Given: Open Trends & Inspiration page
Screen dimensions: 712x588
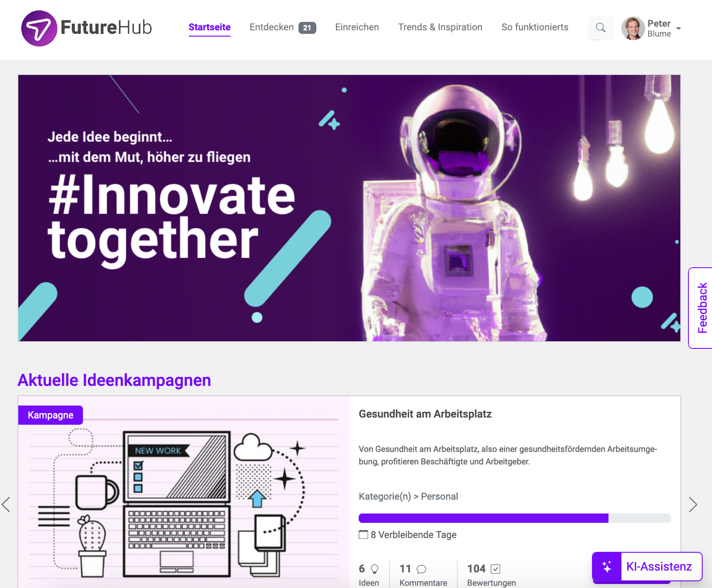Looking at the screenshot, I should coord(440,27).
